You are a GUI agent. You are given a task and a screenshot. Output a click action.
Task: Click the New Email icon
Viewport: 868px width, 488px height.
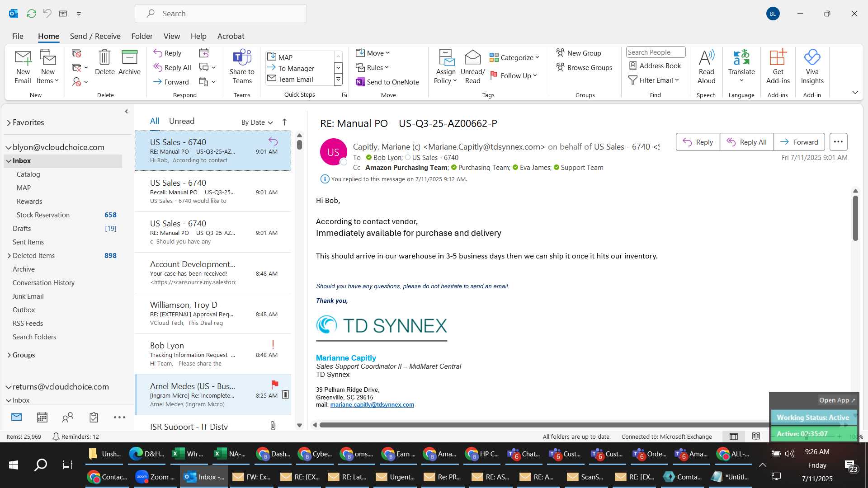pos(23,67)
